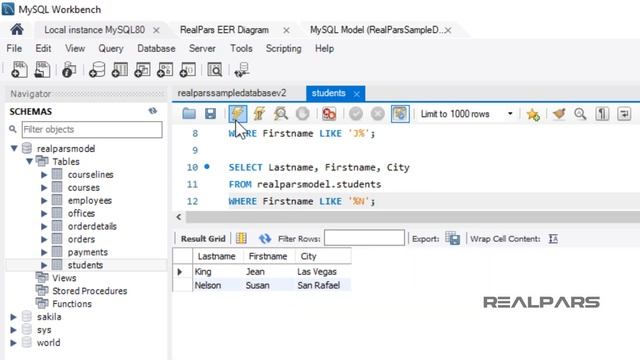640x360 pixels.
Task: Expand the world schema
Action: coord(13,342)
